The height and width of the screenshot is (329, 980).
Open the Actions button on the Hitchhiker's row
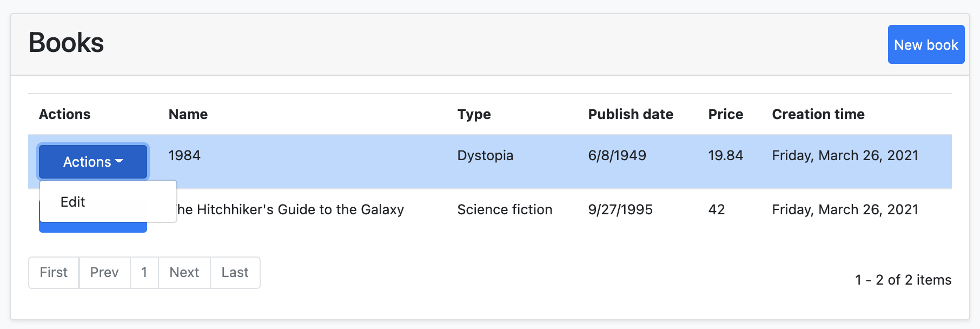(x=93, y=228)
